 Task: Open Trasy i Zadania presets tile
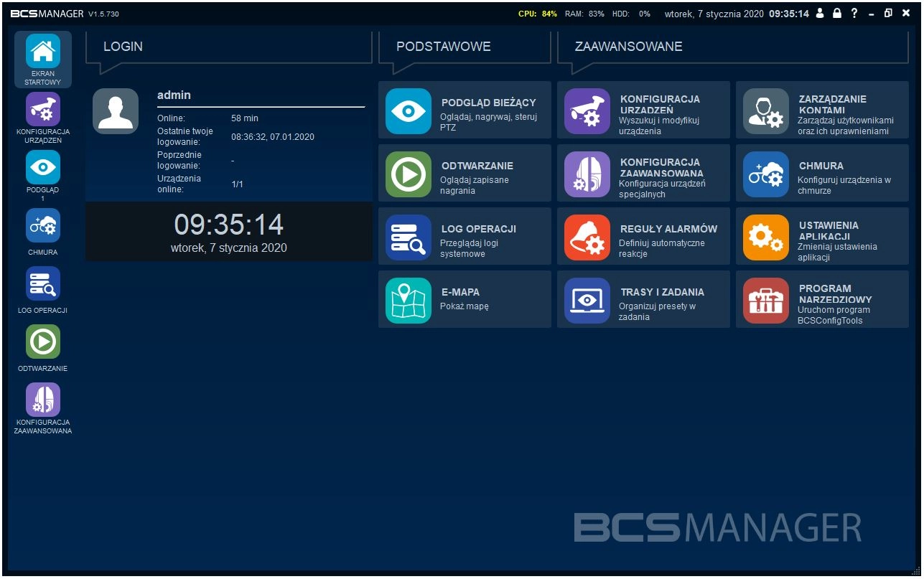(643, 299)
